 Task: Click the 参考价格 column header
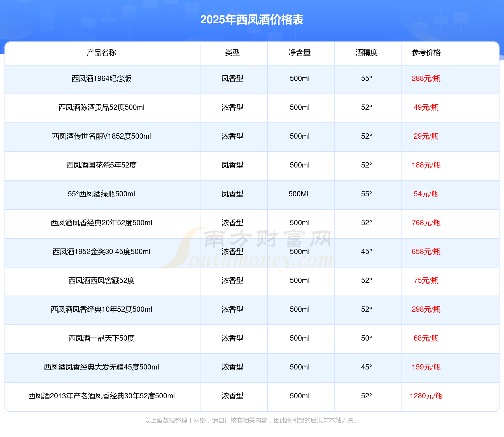click(426, 52)
